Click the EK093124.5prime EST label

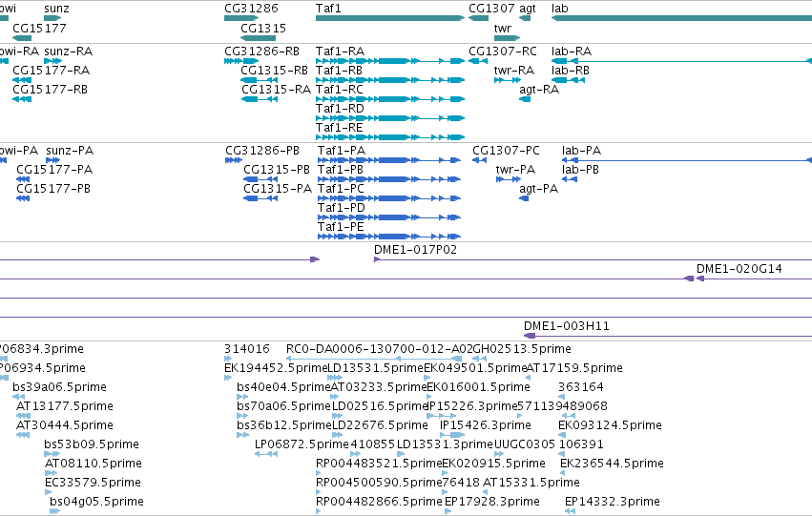(610, 426)
